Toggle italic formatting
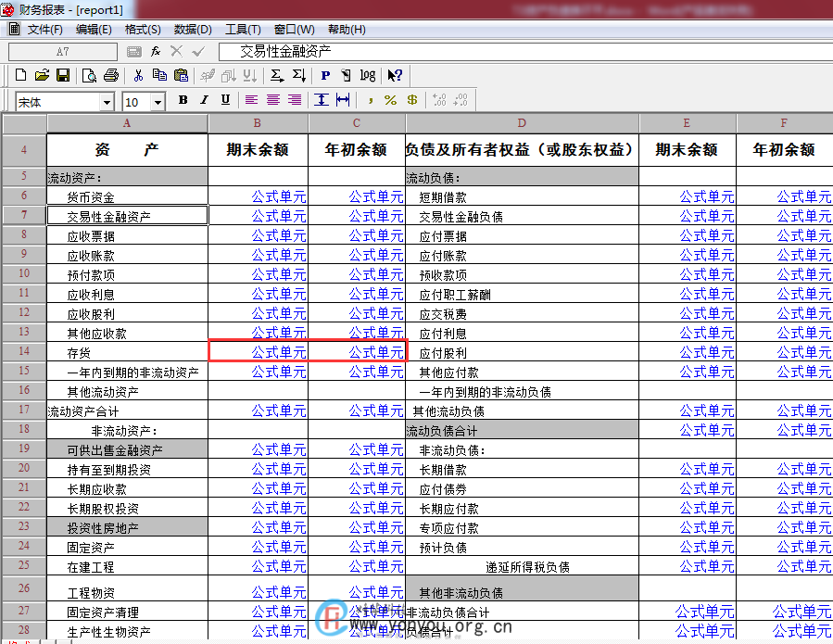 [204, 100]
